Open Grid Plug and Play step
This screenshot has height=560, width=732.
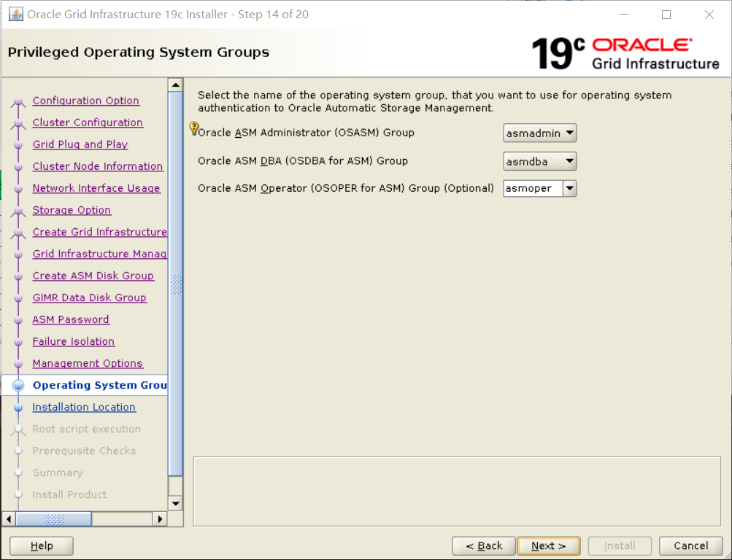tap(80, 144)
